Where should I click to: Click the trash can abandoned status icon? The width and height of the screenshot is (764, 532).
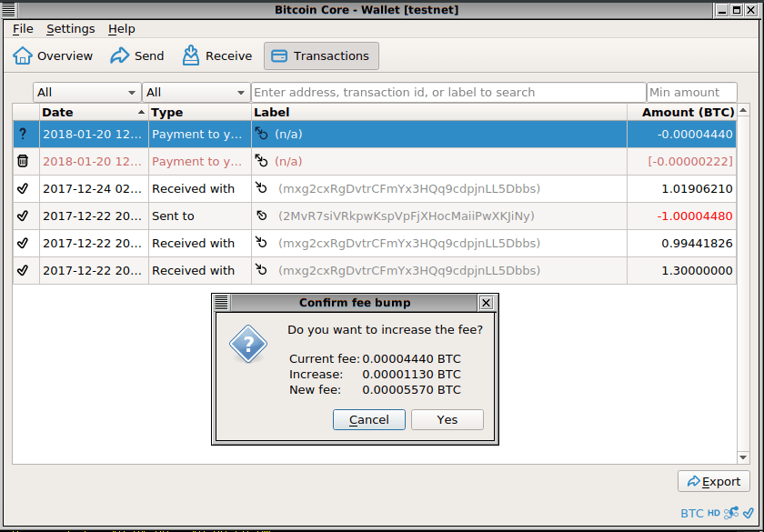pos(23,161)
